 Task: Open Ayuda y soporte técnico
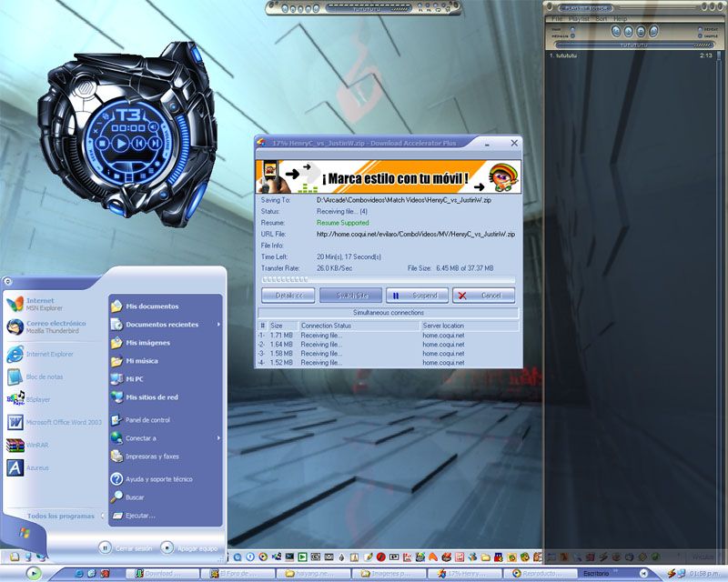pyautogui.click(x=166, y=479)
